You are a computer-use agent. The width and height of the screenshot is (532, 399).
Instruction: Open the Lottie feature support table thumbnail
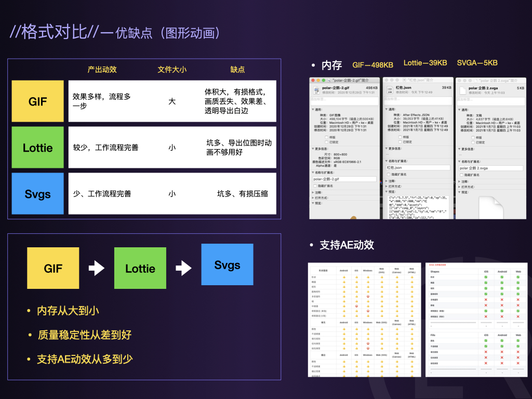point(364,320)
